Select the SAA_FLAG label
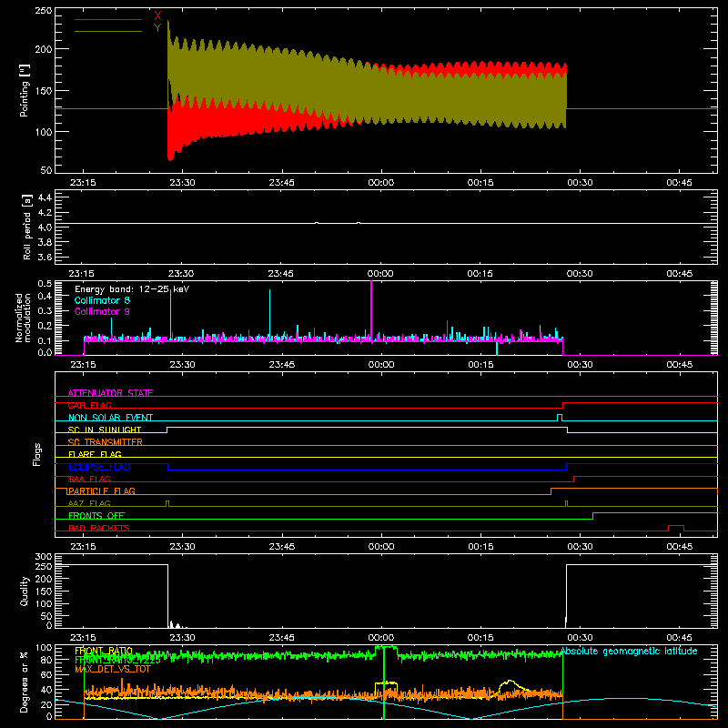This screenshot has width=728, height=728. tap(89, 480)
